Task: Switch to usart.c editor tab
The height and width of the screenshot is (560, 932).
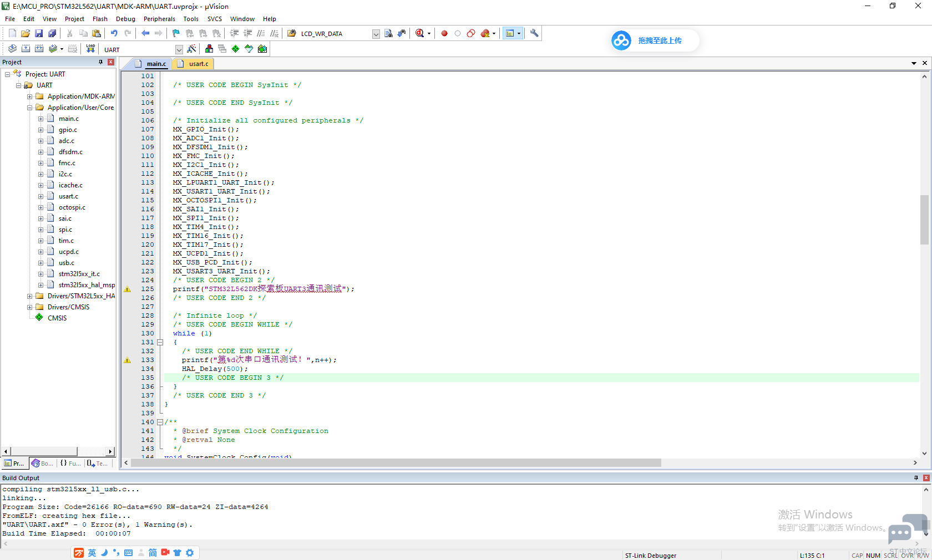Action: 194,64
